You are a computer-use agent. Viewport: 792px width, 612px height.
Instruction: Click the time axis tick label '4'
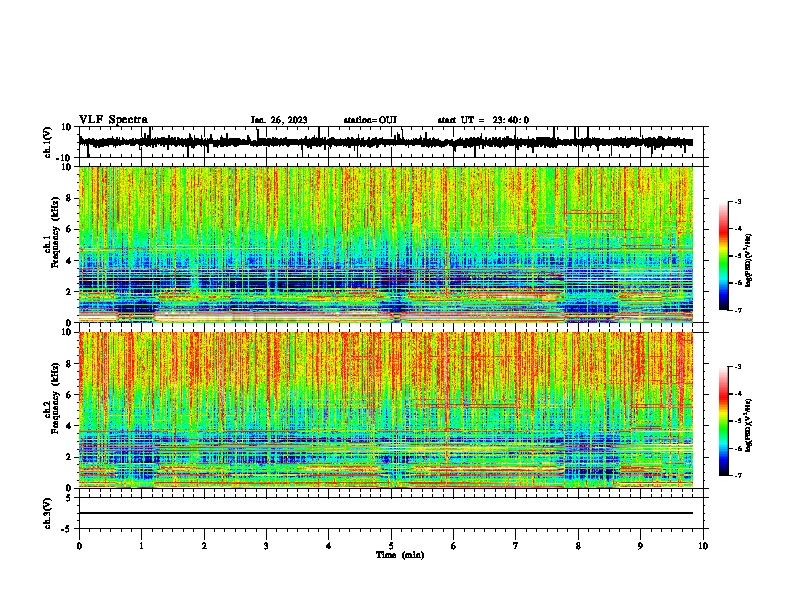pos(329,546)
